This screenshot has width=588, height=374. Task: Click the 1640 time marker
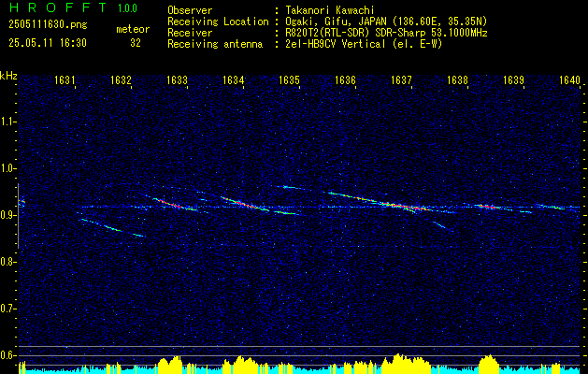[569, 79]
